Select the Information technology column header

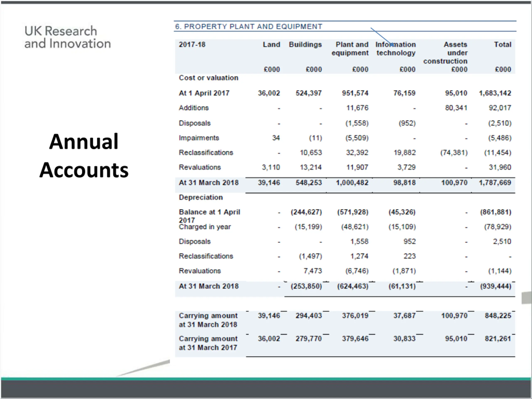396,49
